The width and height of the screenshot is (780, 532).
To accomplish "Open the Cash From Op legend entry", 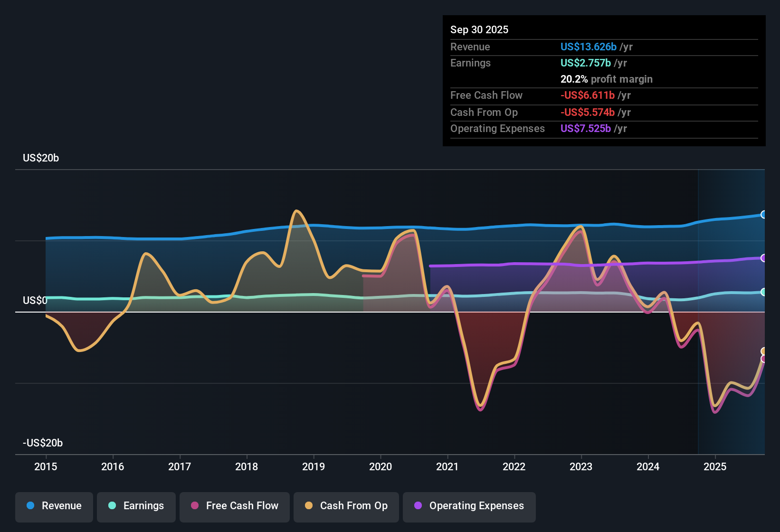I will click(x=346, y=506).
